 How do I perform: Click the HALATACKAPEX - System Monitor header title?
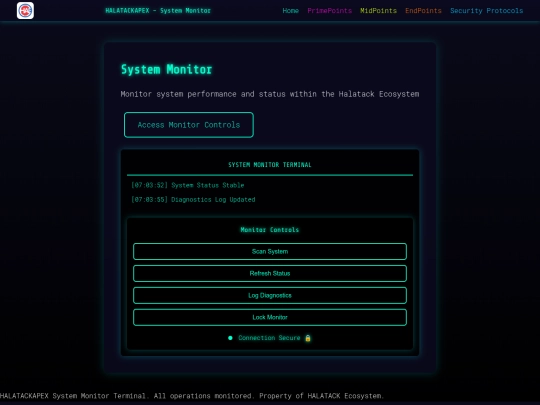[x=158, y=11]
